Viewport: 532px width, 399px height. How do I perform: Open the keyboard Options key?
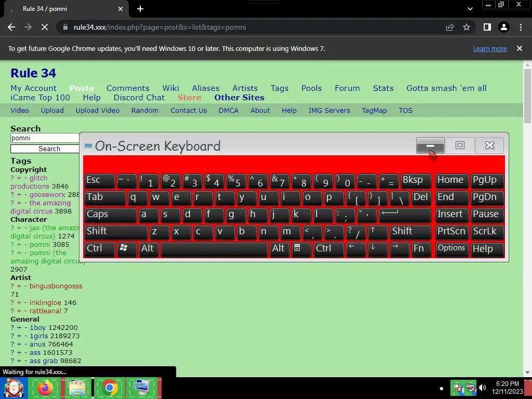[x=452, y=249]
